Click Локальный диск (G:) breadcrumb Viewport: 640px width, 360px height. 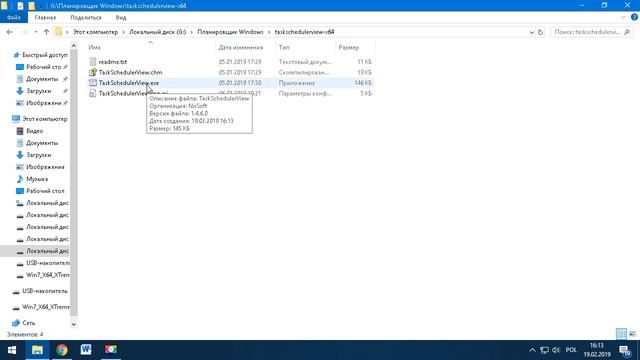pos(158,32)
